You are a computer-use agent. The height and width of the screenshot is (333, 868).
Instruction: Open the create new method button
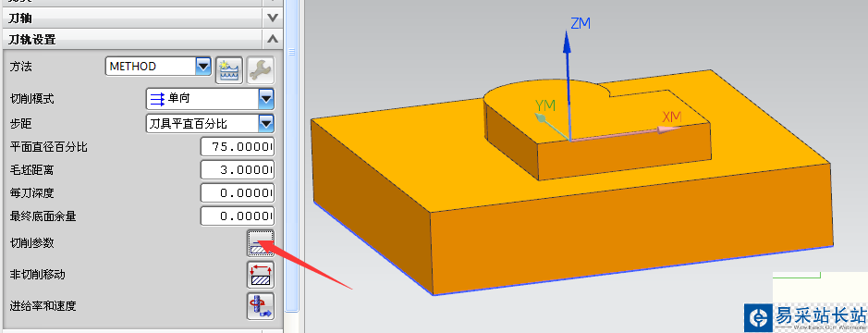click(x=229, y=70)
